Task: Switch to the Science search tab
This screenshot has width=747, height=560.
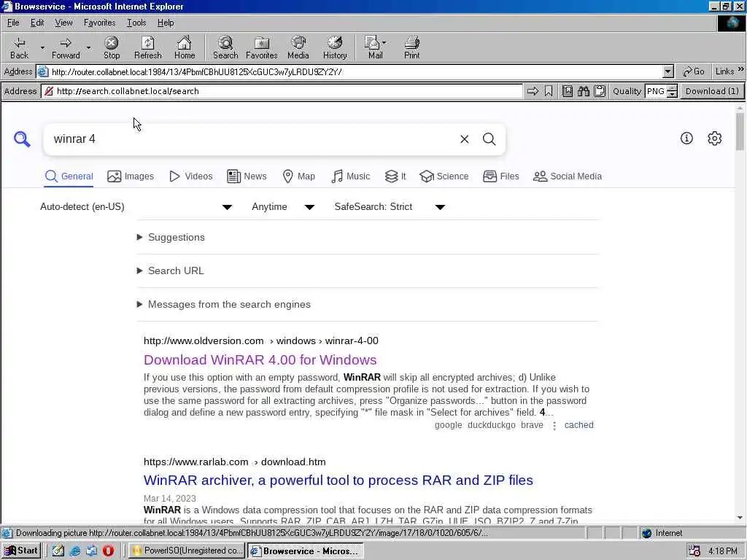Action: (x=444, y=176)
